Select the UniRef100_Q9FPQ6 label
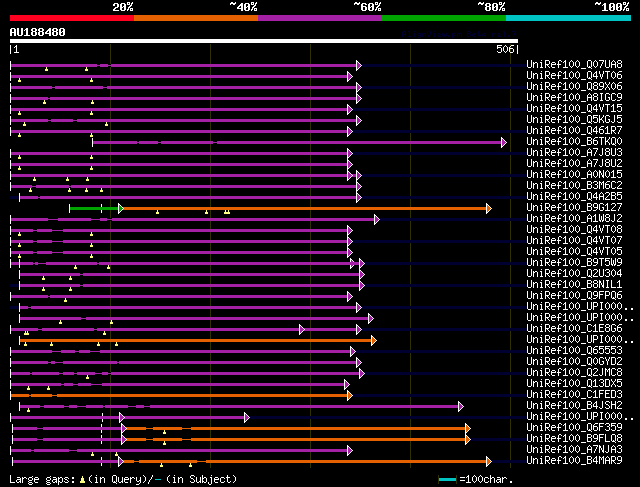Image resolution: width=640 pixels, height=487 pixels. pyautogui.click(x=574, y=296)
